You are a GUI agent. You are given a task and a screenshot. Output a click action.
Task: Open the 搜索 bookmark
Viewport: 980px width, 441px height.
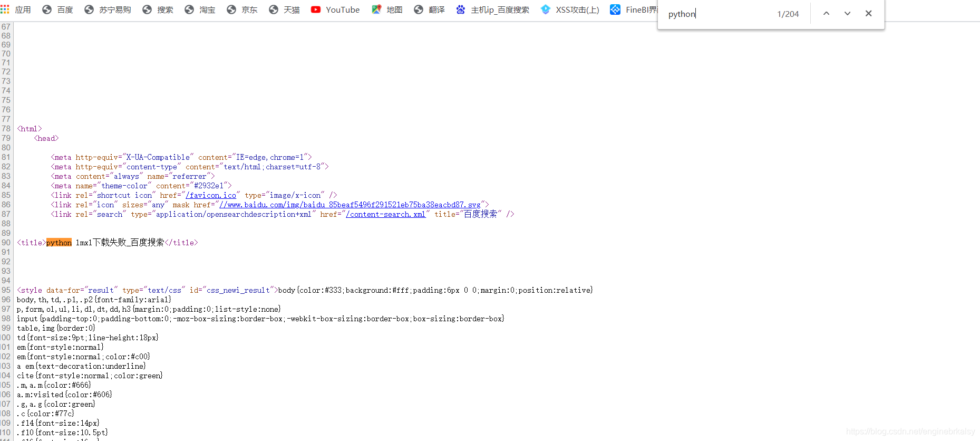(158, 9)
